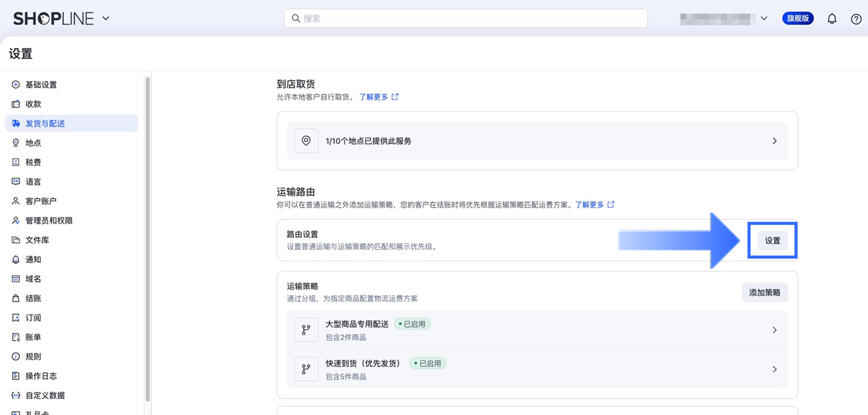
Task: Click the branch icon beside 快速到货 strategy
Action: pyautogui.click(x=306, y=370)
